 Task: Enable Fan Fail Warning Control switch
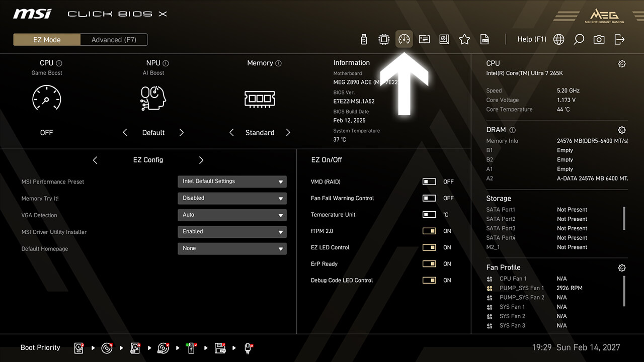(429, 198)
